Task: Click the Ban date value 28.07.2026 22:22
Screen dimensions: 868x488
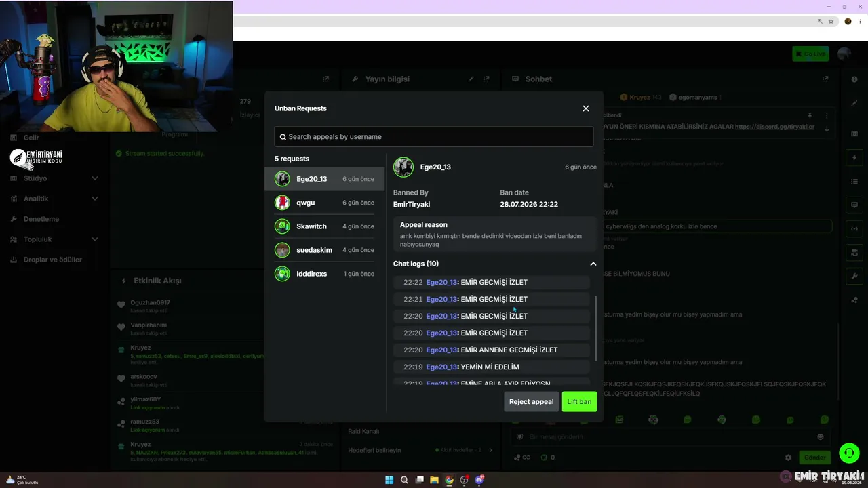Action: coord(529,204)
